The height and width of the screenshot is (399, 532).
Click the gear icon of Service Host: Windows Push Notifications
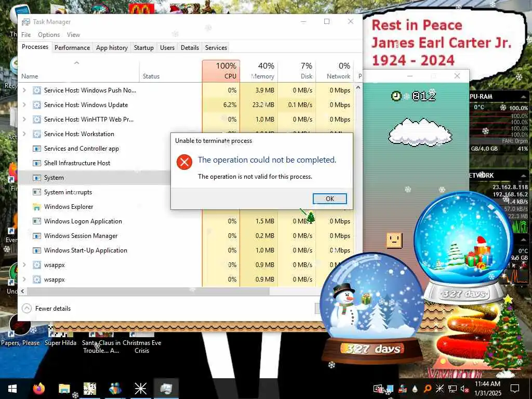(x=37, y=90)
